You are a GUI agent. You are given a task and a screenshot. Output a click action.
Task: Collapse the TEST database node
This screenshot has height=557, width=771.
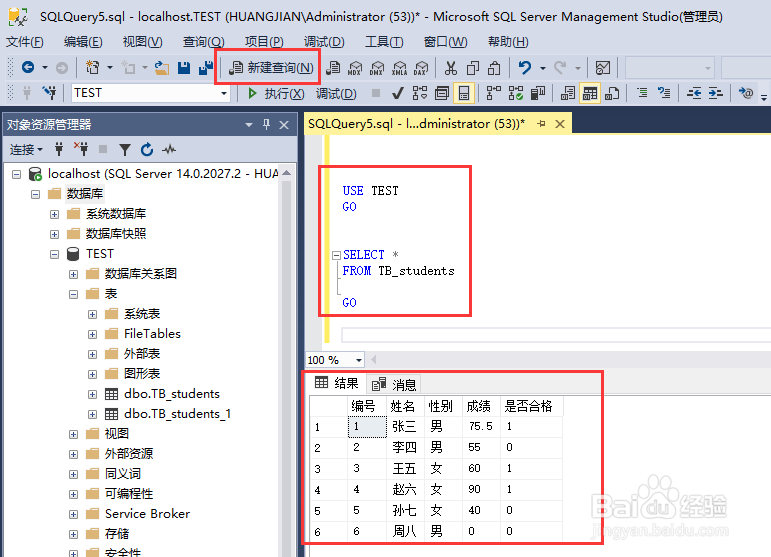55,254
